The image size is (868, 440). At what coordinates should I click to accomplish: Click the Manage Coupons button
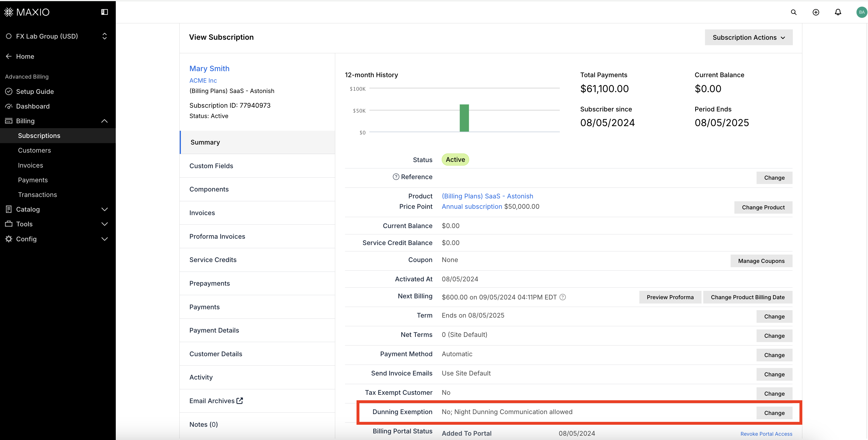point(761,261)
